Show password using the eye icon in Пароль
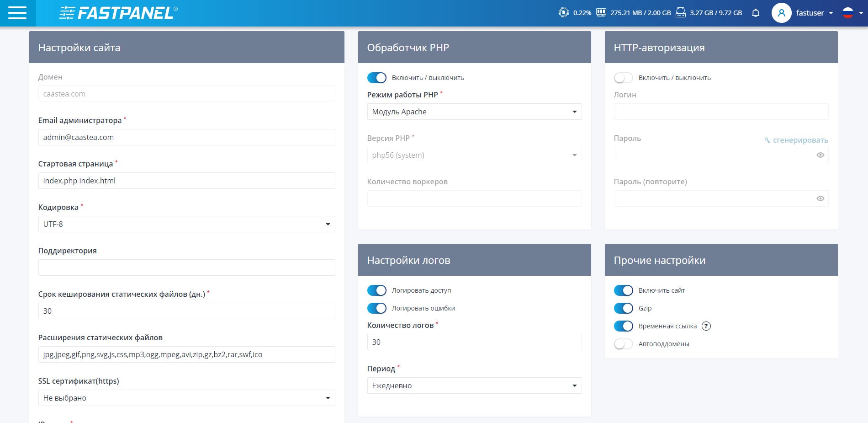This screenshot has width=868, height=423. click(820, 155)
